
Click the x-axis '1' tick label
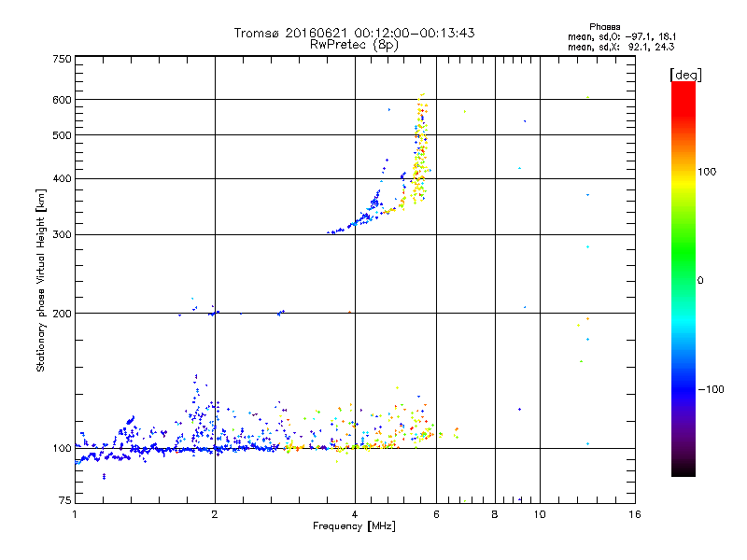click(75, 514)
